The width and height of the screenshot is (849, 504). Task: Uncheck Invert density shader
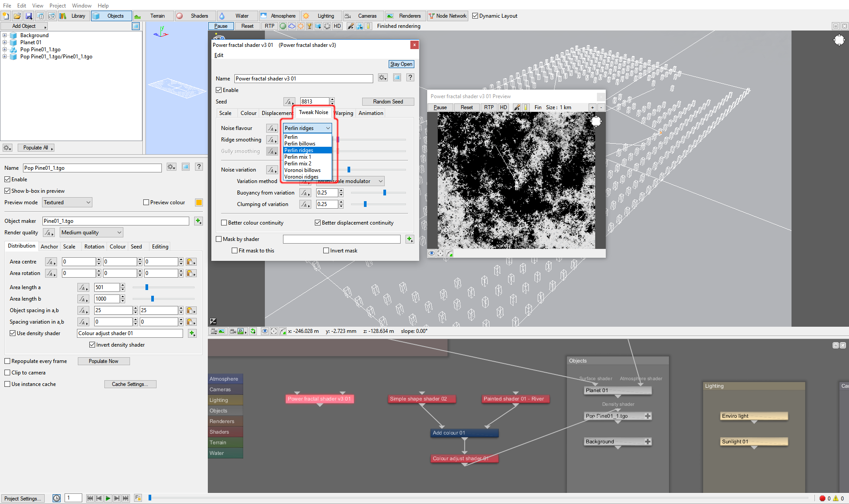[92, 345]
